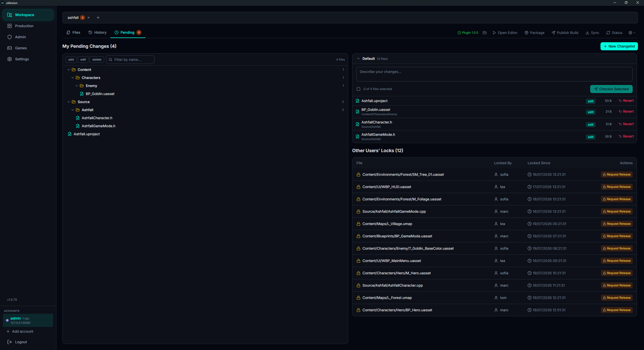Viewport: 644px width, 350px height.
Task: Add a new workspace tab with plus icon
Action: tap(98, 18)
